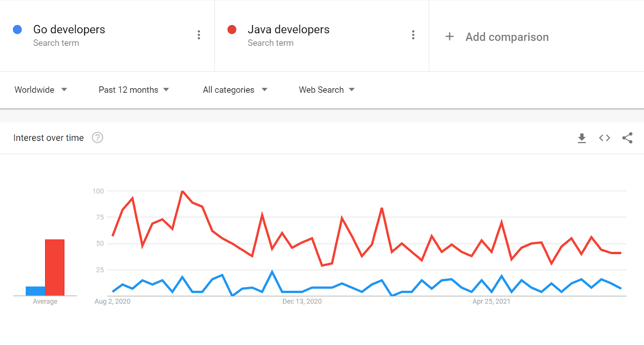Open the help tooltip next to Interest over time
This screenshot has width=644, height=345.
pyautogui.click(x=97, y=138)
